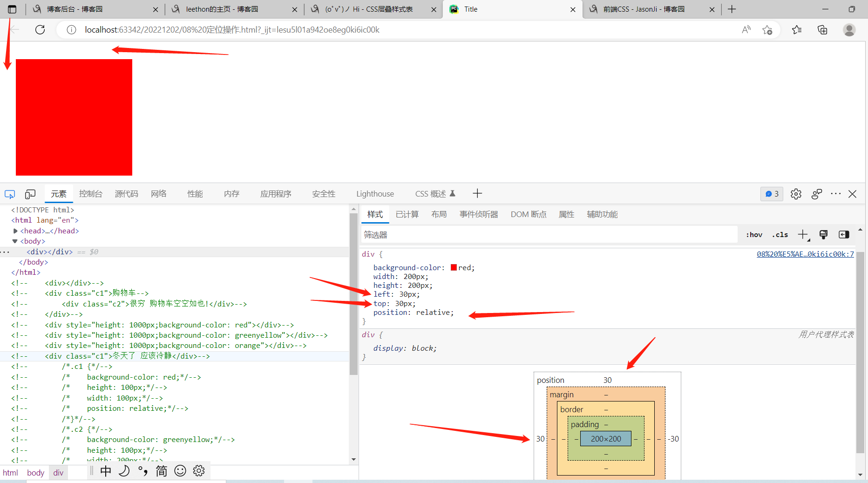This screenshot has height=483, width=868.
Task: Select the div element in DOM tree
Action: 49,252
